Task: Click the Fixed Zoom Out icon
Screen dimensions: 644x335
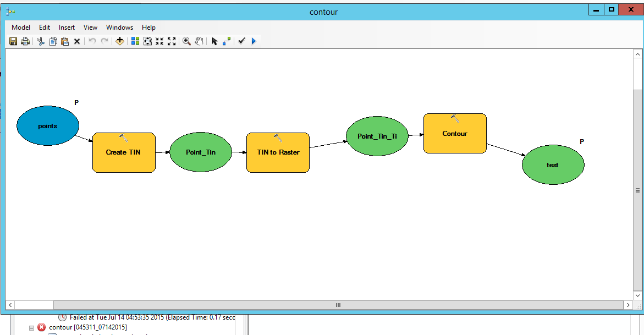Action: (x=172, y=41)
